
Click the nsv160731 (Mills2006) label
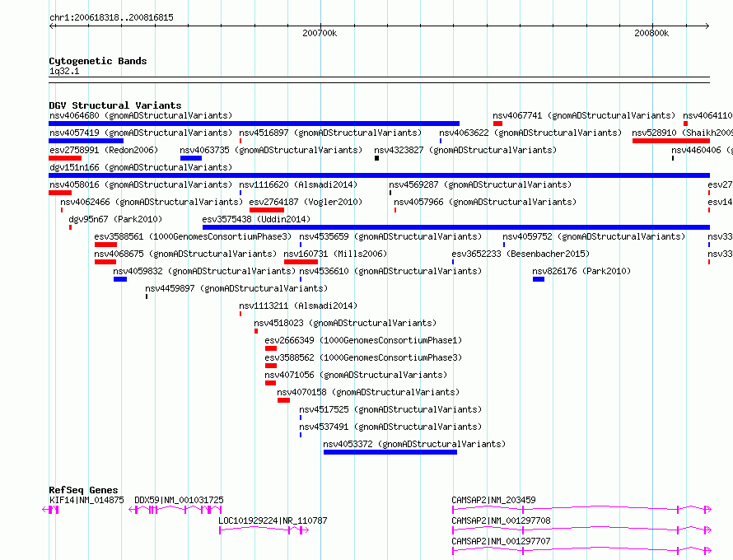tap(336, 254)
